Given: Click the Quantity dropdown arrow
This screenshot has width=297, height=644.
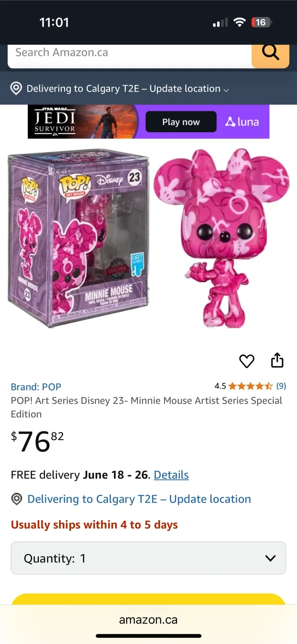Looking at the screenshot, I should tap(270, 558).
